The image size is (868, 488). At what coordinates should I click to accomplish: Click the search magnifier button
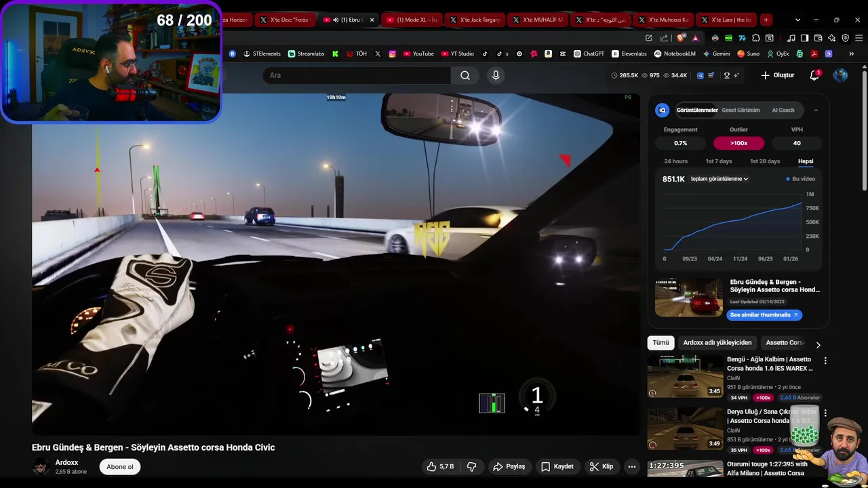[465, 75]
